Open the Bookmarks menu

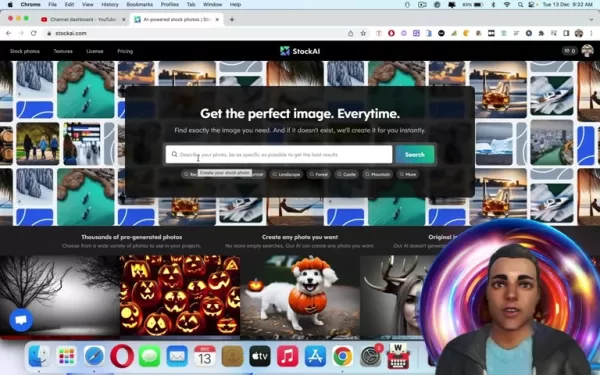point(140,5)
